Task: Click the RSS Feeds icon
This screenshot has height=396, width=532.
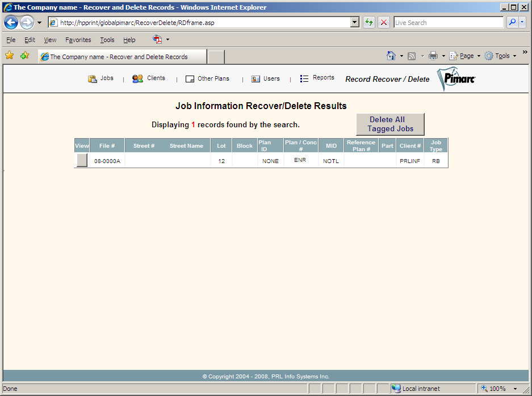Action: [x=412, y=56]
